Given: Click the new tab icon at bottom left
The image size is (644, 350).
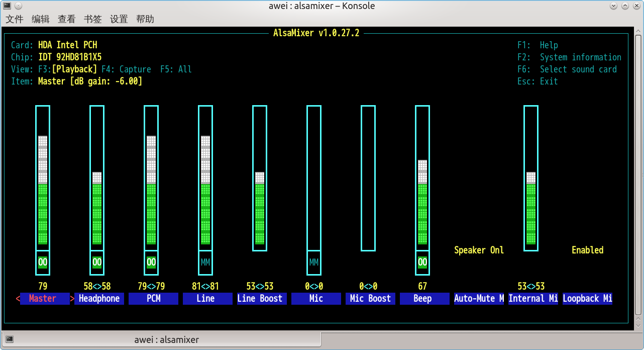Looking at the screenshot, I should pyautogui.click(x=10, y=339).
